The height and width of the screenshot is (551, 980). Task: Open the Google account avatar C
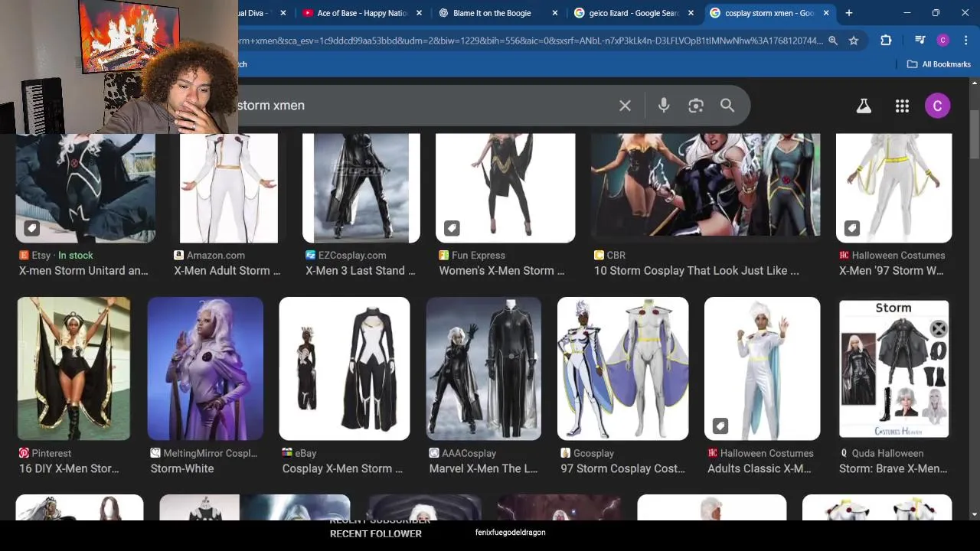pyautogui.click(x=937, y=106)
